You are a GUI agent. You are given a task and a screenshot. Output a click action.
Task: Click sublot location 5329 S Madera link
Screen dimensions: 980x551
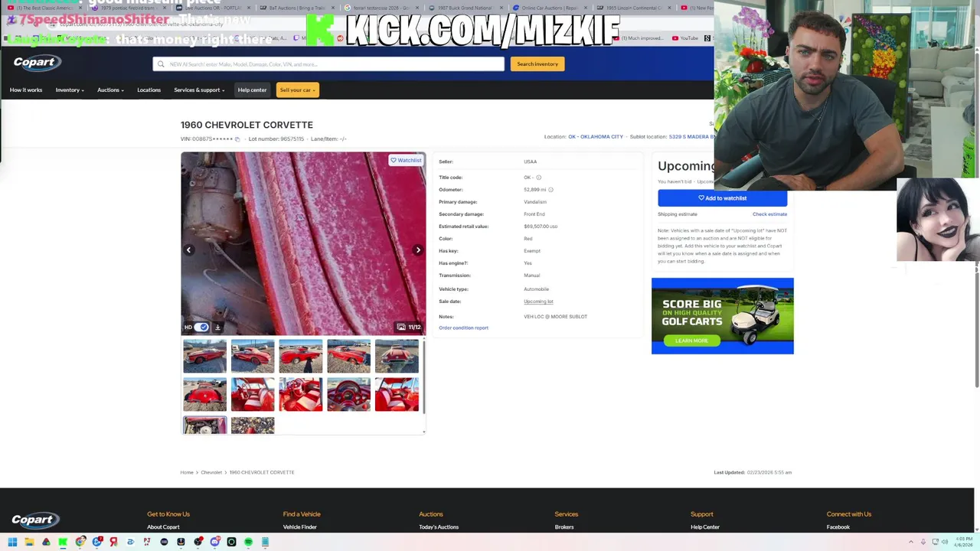tap(691, 137)
